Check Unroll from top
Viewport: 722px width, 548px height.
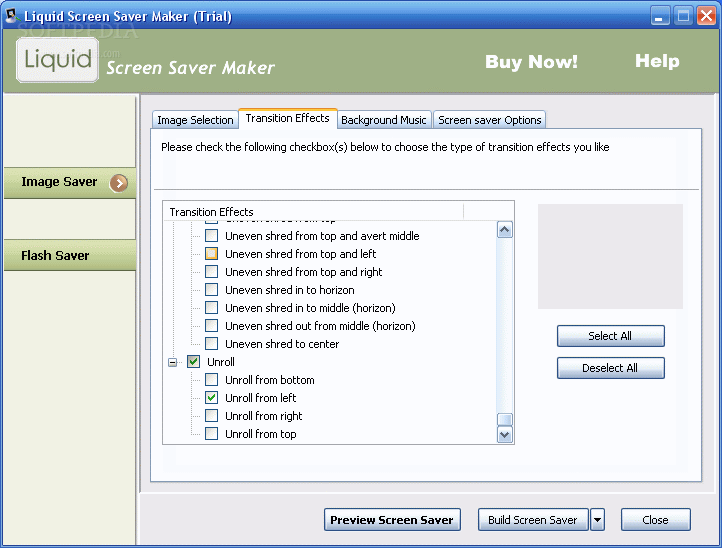coord(211,433)
